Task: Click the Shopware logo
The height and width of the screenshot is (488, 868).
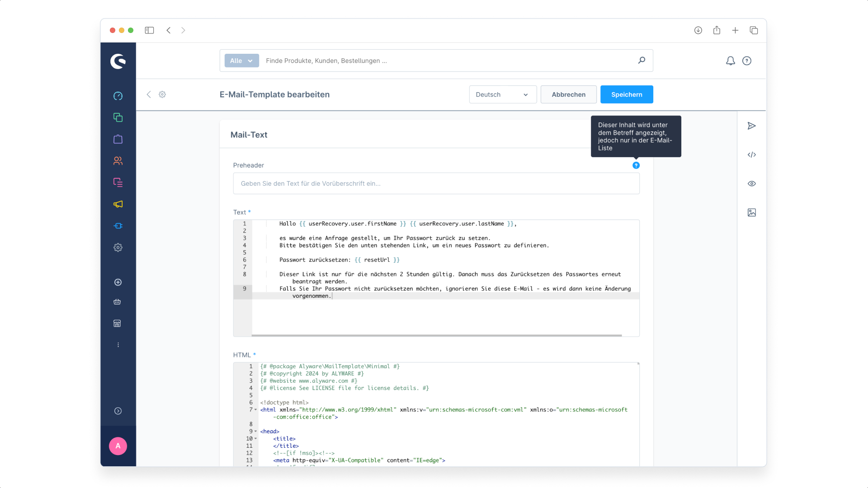Action: click(118, 61)
